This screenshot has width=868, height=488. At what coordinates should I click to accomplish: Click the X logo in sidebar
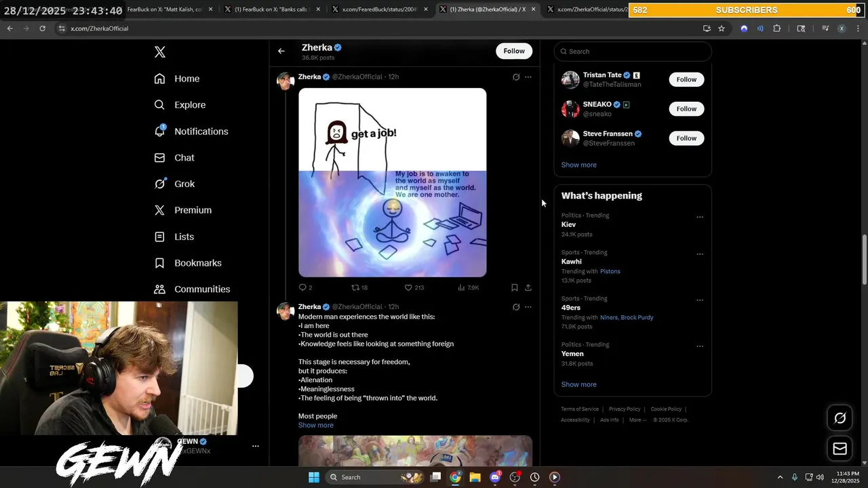pos(160,52)
